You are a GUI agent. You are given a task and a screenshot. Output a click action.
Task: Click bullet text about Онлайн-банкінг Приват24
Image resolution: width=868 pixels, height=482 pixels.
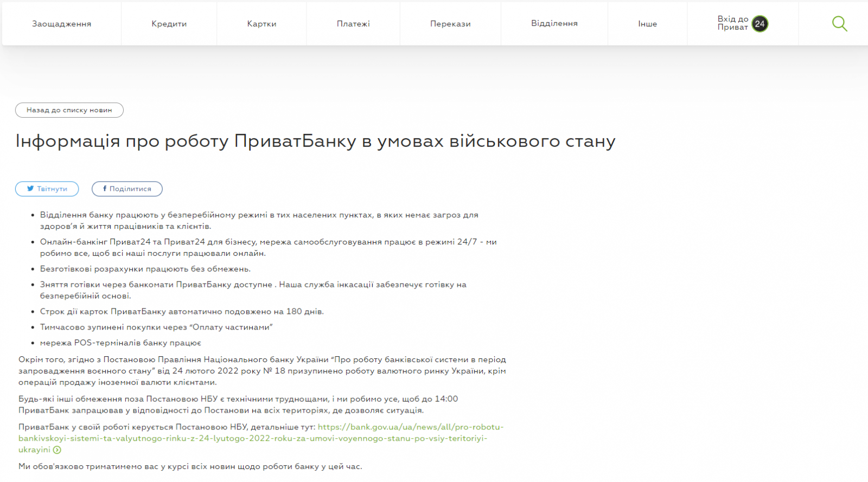click(x=269, y=247)
